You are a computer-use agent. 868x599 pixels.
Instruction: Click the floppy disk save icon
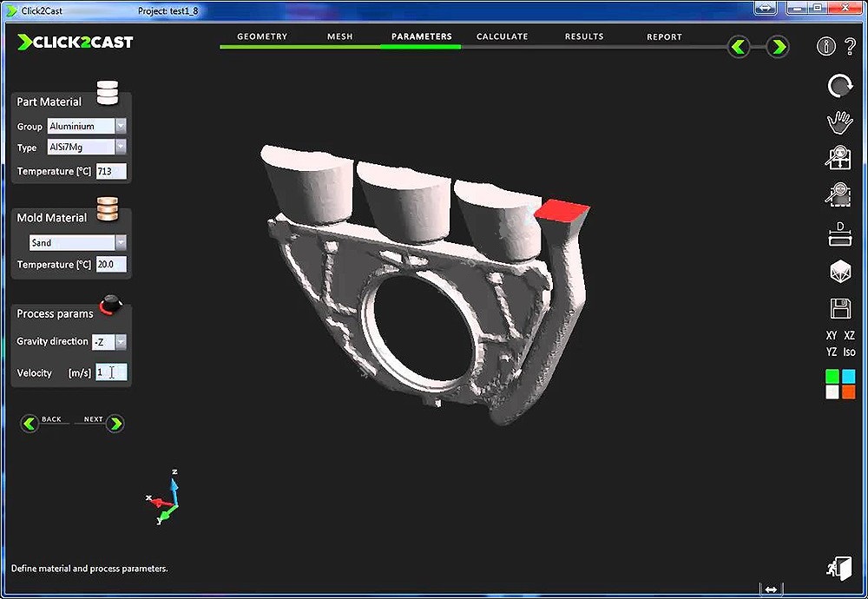click(x=839, y=308)
